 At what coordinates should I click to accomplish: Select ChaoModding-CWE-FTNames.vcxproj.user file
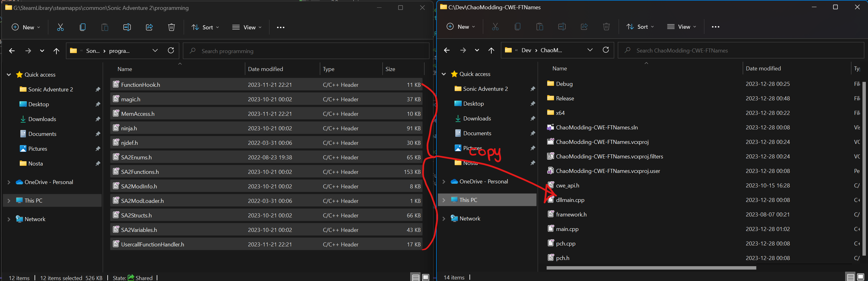(608, 171)
